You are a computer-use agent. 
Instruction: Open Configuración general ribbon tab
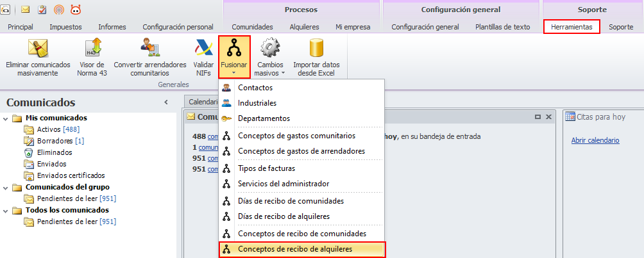tap(425, 27)
